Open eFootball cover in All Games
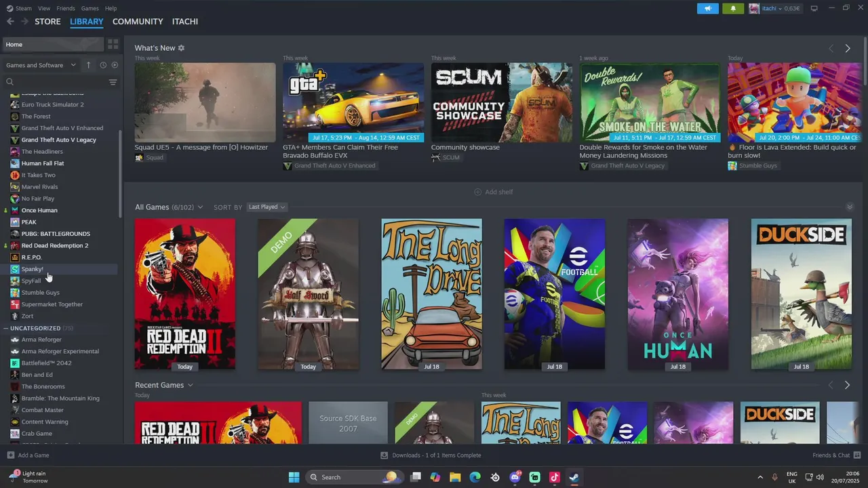This screenshot has width=868, height=488. click(555, 294)
